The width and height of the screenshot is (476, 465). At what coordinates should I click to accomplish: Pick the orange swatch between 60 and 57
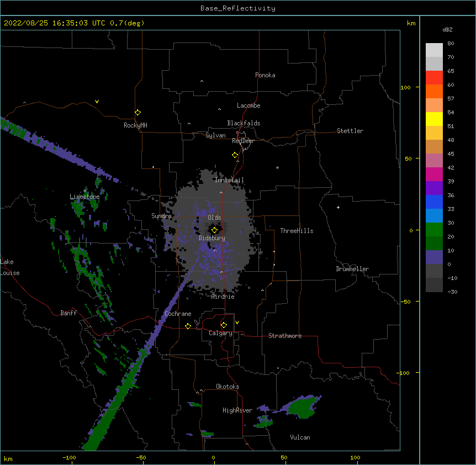click(x=434, y=91)
